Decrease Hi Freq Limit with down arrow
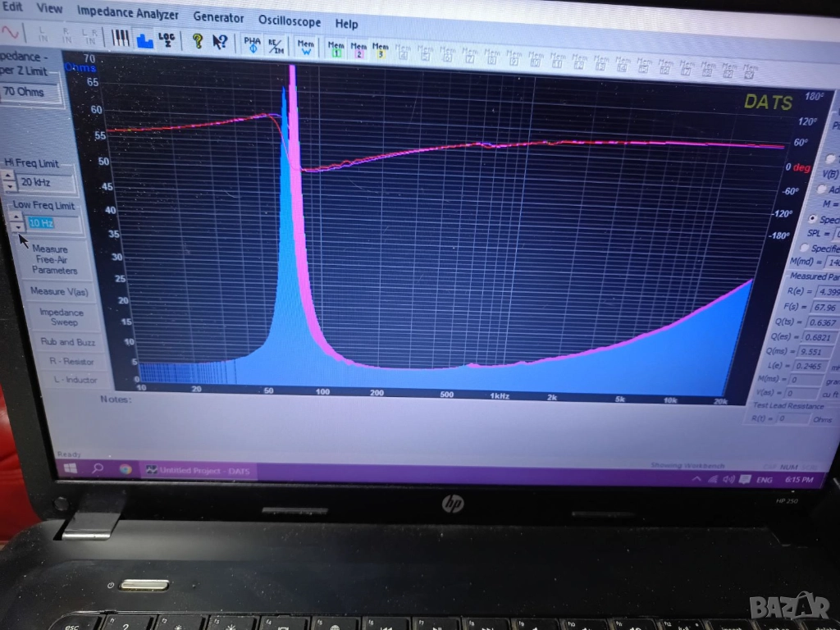 pos(9,186)
